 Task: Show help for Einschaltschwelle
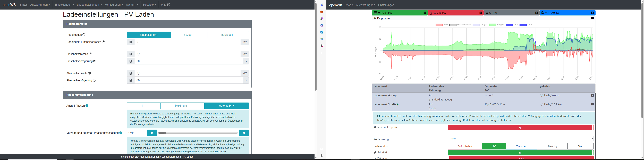(x=90, y=54)
